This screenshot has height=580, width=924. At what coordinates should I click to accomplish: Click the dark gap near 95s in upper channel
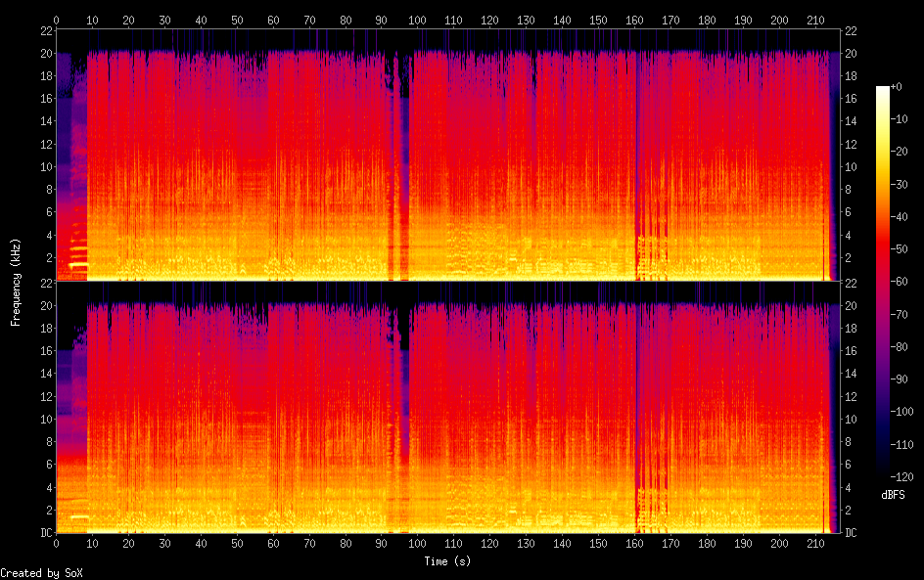401,176
